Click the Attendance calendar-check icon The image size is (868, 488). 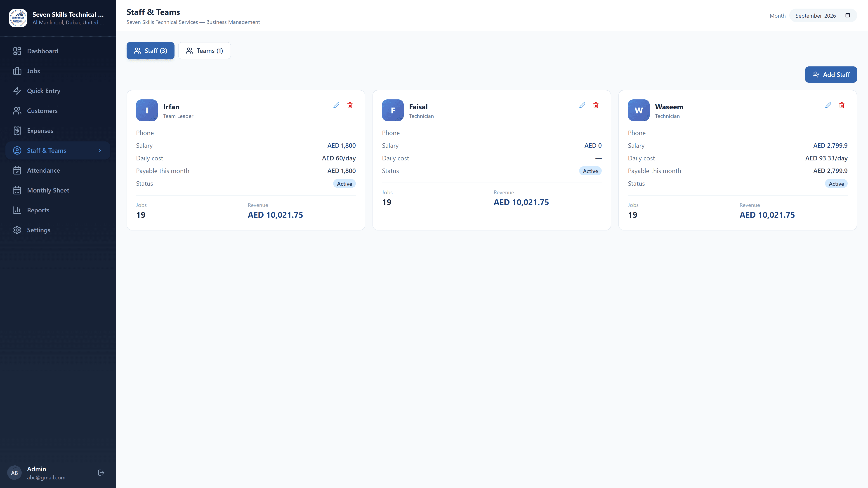click(x=17, y=170)
